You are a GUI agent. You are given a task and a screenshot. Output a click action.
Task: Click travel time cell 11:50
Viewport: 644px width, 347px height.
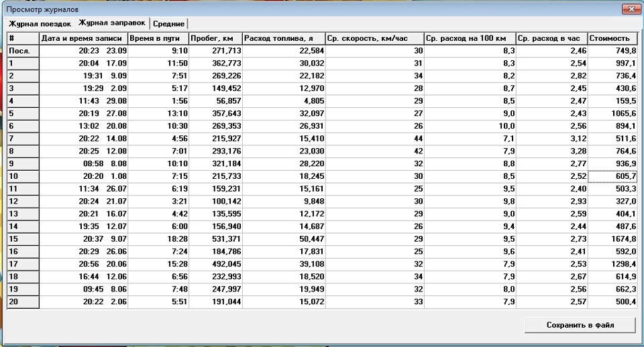pyautogui.click(x=158, y=63)
